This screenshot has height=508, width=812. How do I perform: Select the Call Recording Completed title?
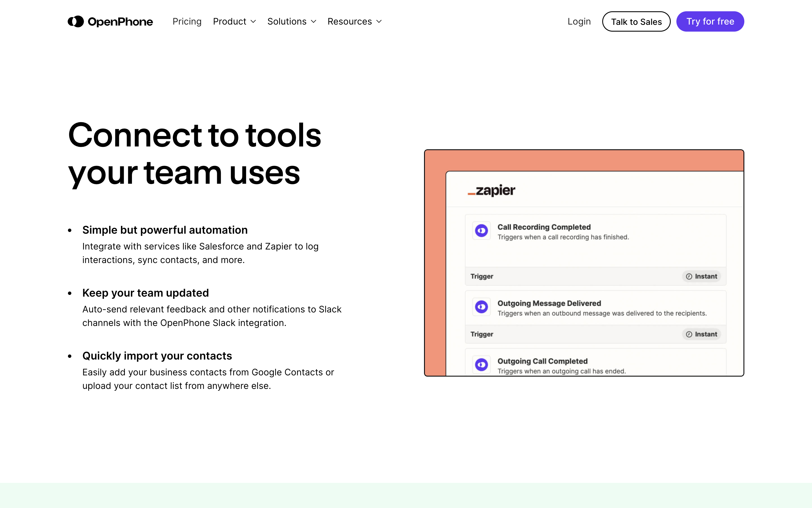click(544, 227)
